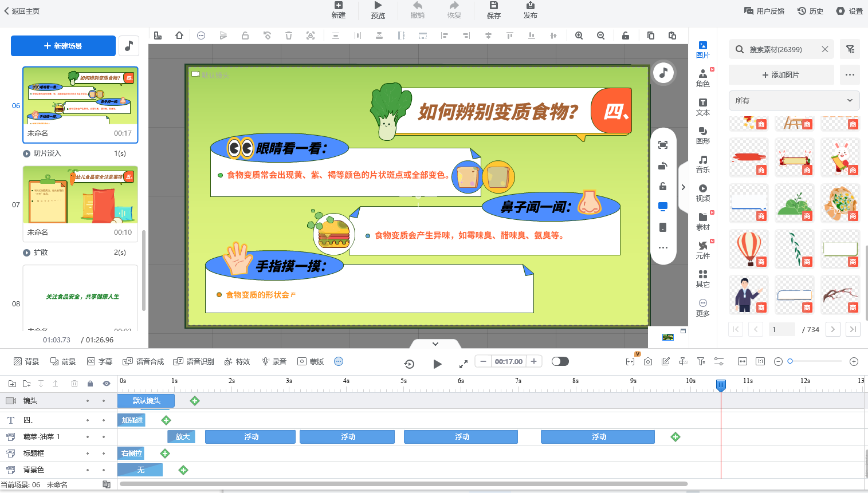Open the 字幕 subtitles tab

point(100,361)
